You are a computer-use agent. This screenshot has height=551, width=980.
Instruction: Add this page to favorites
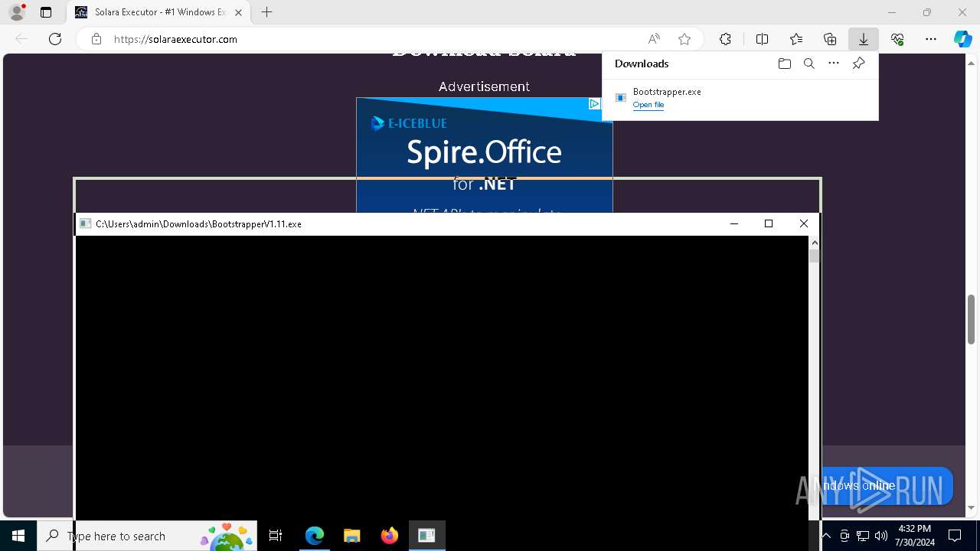pyautogui.click(x=684, y=39)
